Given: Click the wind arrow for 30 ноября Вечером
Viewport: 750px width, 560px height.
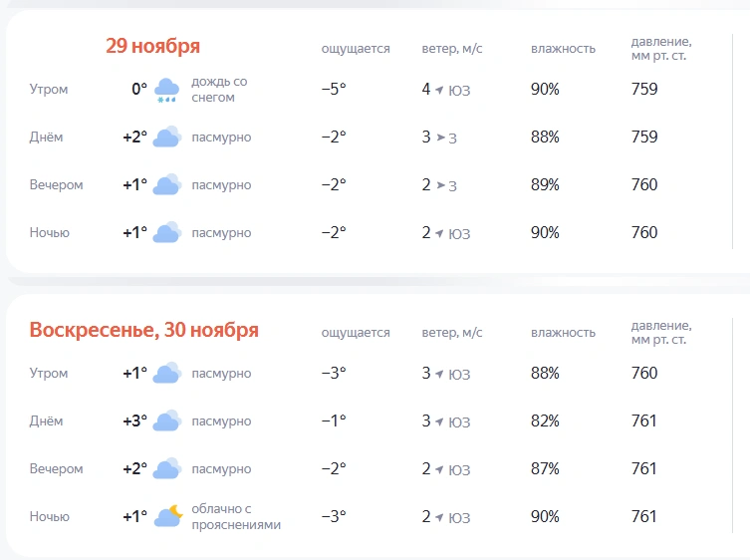Looking at the screenshot, I should (x=439, y=469).
